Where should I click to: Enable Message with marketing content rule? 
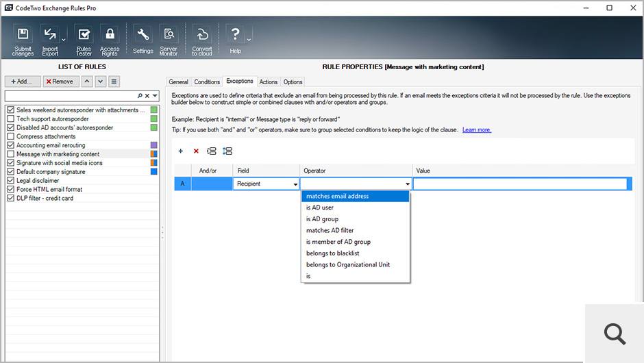coord(11,154)
